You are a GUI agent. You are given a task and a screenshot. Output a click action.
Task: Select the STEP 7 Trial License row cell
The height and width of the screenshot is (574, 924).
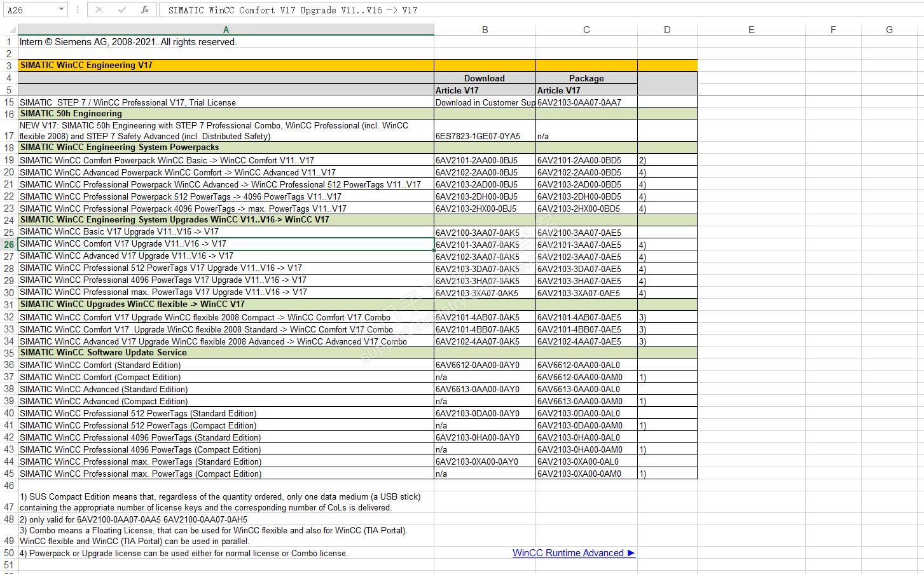pyautogui.click(x=226, y=102)
